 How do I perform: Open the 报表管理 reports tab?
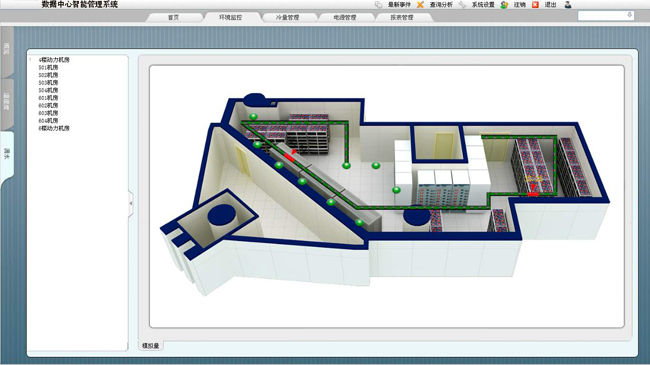(402, 17)
